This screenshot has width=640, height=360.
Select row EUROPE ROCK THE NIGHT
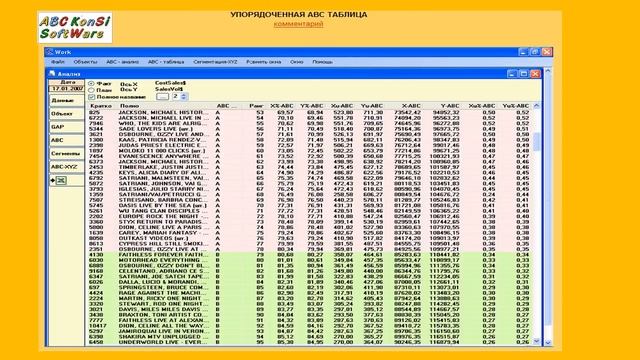308,216
